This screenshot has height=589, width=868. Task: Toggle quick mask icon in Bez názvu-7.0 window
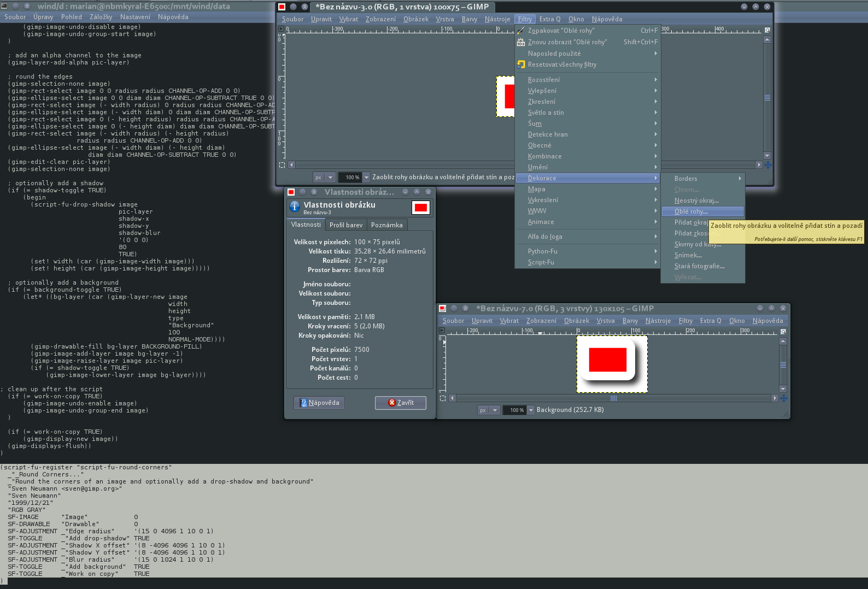tap(443, 398)
